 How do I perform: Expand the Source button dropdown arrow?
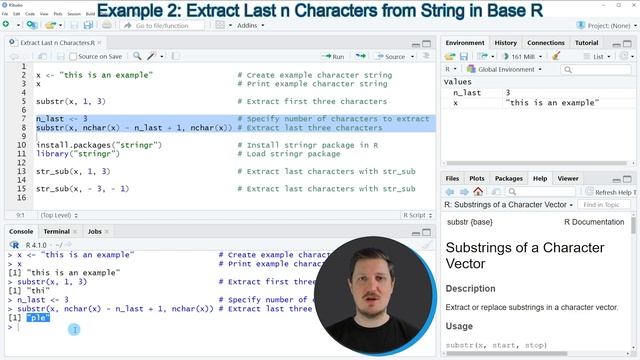pos(413,57)
